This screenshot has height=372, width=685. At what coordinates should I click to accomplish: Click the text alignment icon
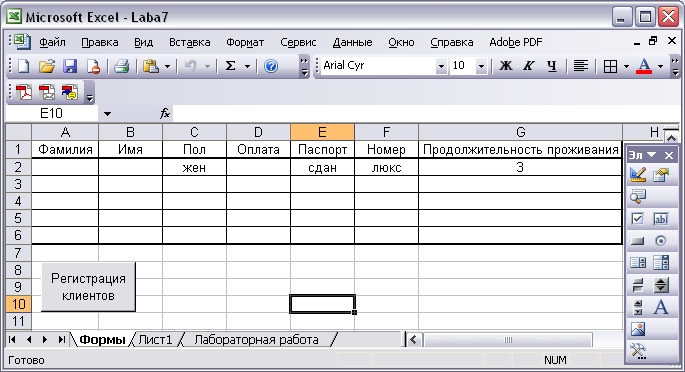point(581,66)
